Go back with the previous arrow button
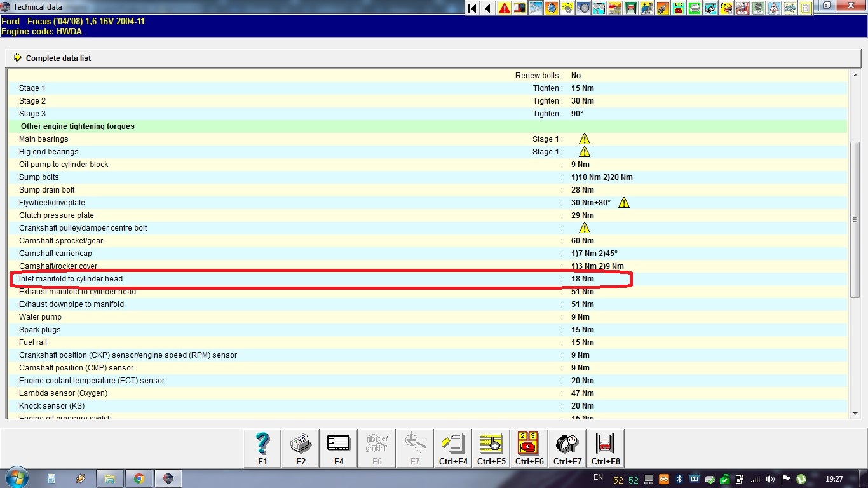The image size is (868, 488). pos(488,8)
